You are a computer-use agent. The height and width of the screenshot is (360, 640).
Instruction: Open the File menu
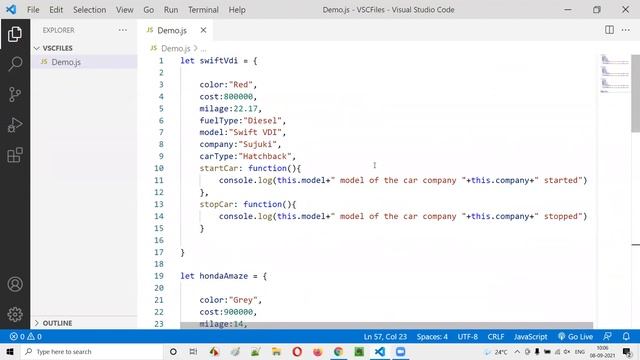(33, 9)
